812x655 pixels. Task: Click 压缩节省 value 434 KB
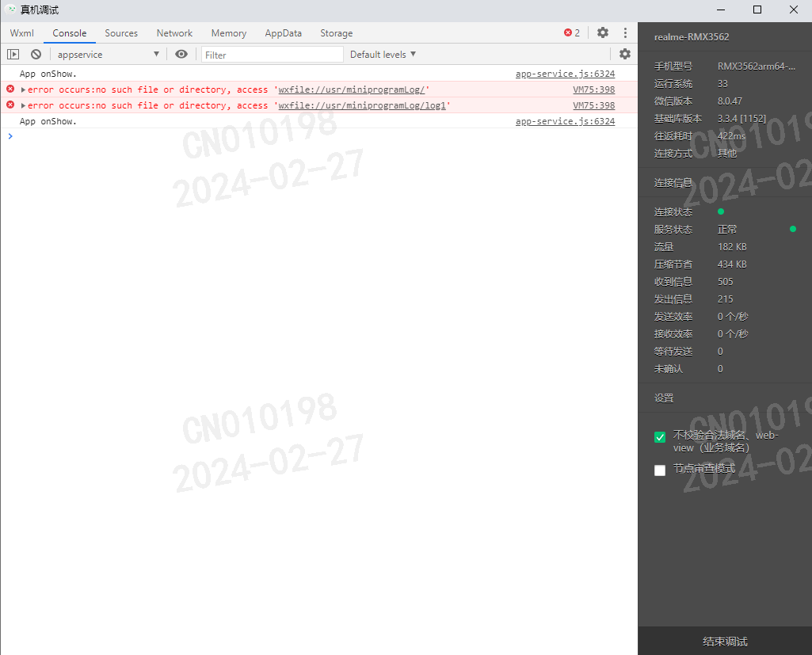click(732, 265)
